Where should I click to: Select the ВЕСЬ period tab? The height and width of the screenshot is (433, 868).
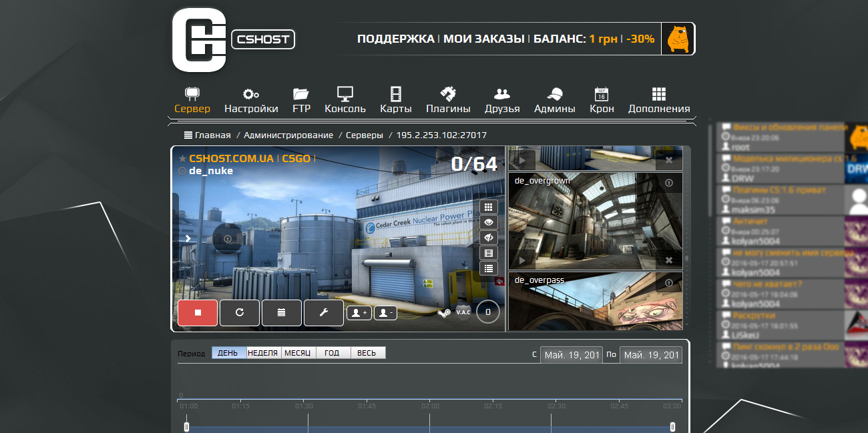[x=368, y=353]
